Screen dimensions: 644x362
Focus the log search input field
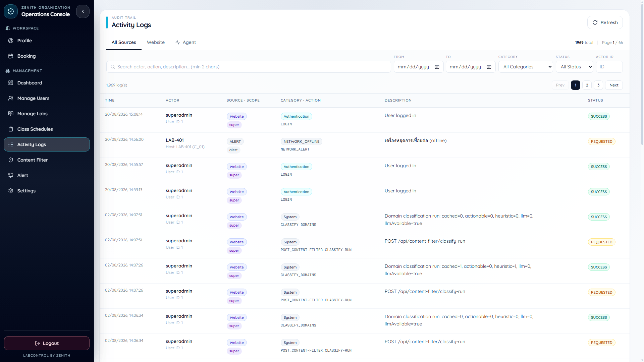point(249,67)
